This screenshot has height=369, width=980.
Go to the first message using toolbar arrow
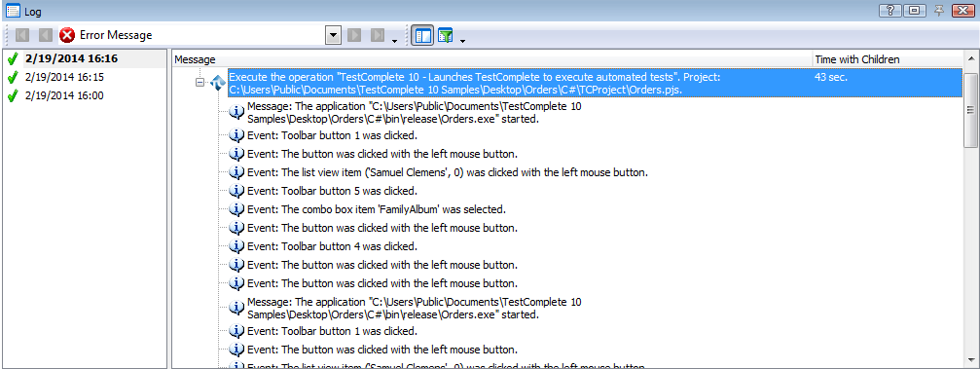[x=22, y=35]
